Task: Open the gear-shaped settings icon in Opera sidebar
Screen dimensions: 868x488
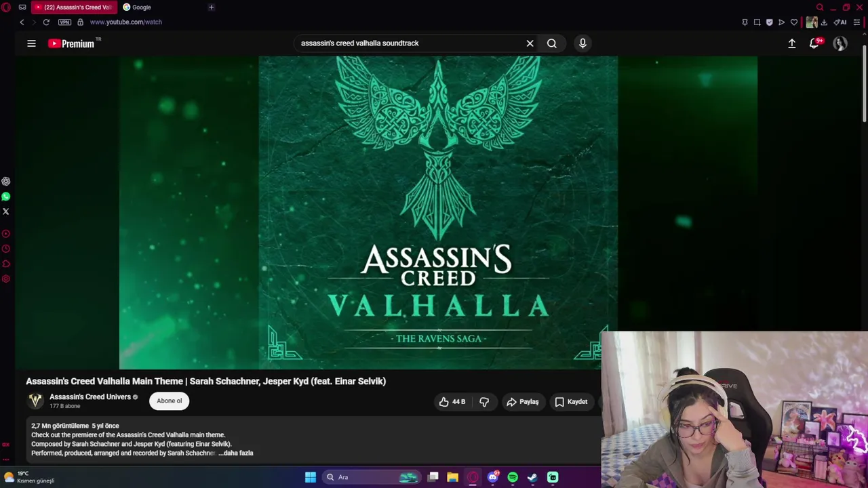Action: (x=6, y=279)
